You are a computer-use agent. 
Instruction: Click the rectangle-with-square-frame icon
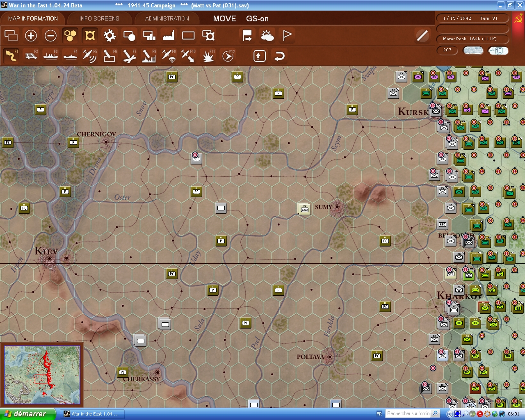point(208,36)
